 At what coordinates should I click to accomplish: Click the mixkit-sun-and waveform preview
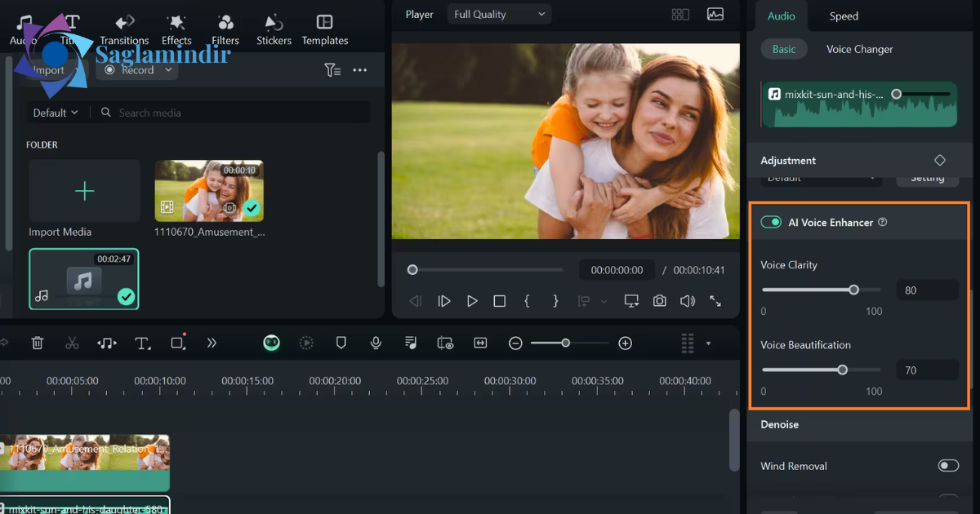[858, 104]
